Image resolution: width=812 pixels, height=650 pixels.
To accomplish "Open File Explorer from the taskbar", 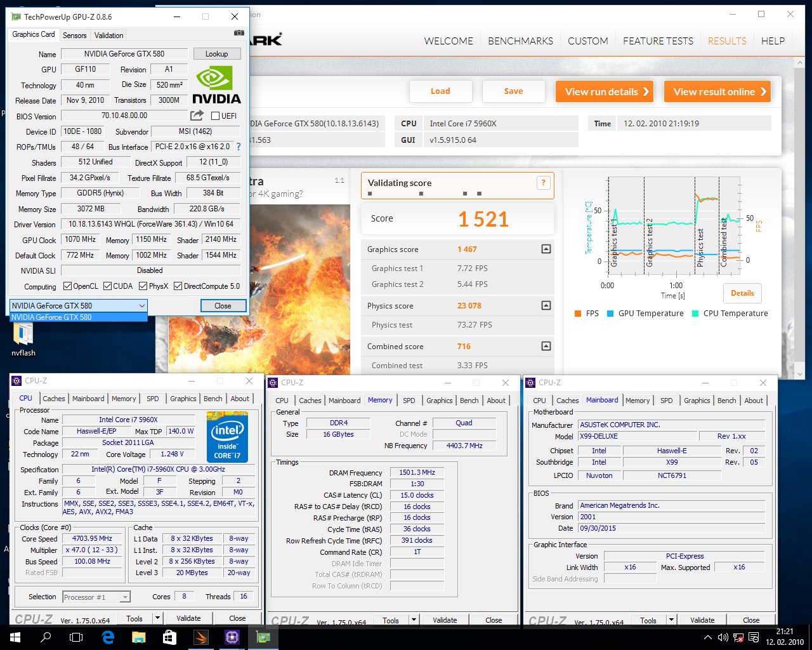I will 138,637.
